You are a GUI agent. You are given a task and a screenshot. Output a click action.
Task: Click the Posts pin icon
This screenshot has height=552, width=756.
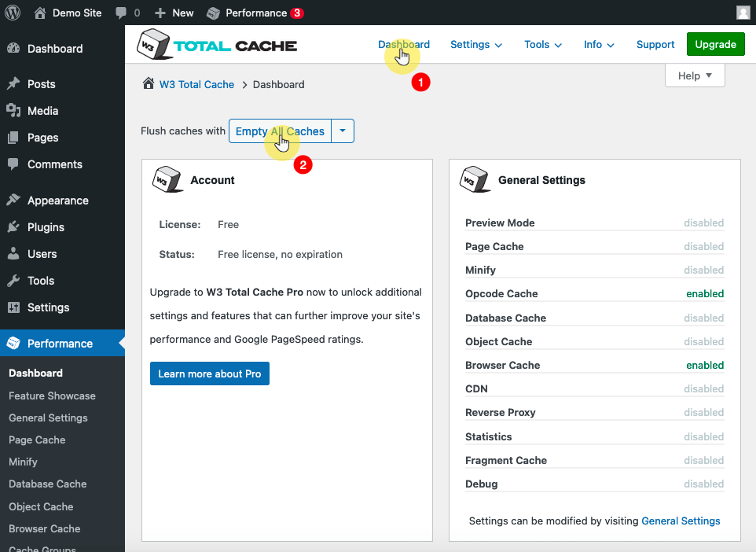(x=13, y=83)
